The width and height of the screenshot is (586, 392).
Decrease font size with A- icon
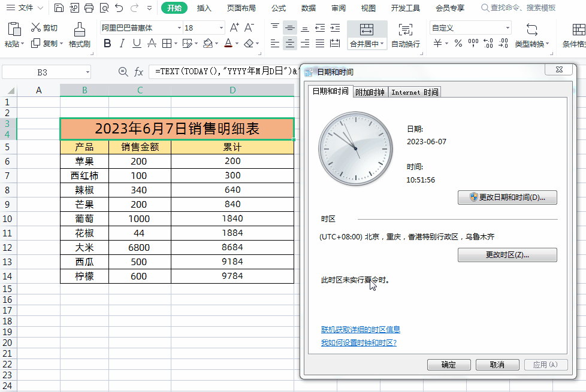tap(249, 28)
